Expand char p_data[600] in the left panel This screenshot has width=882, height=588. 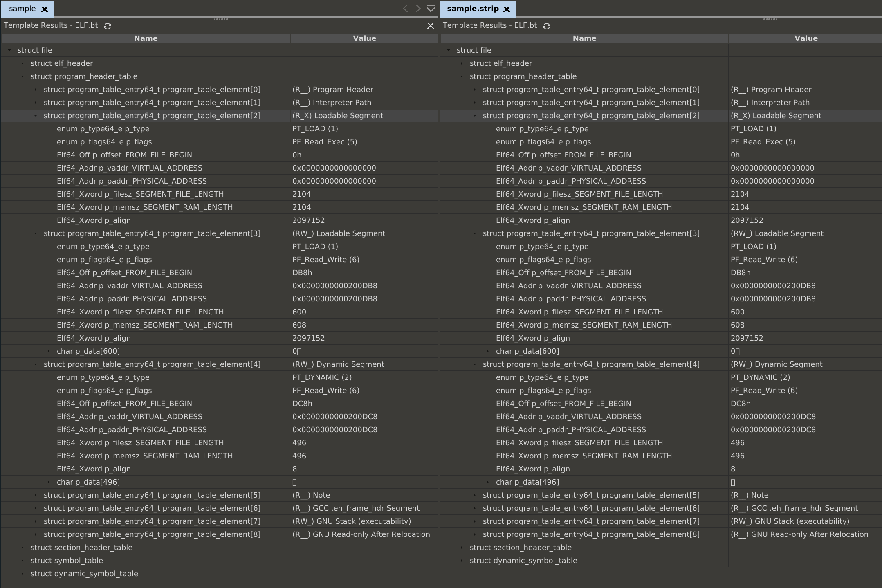click(x=49, y=351)
